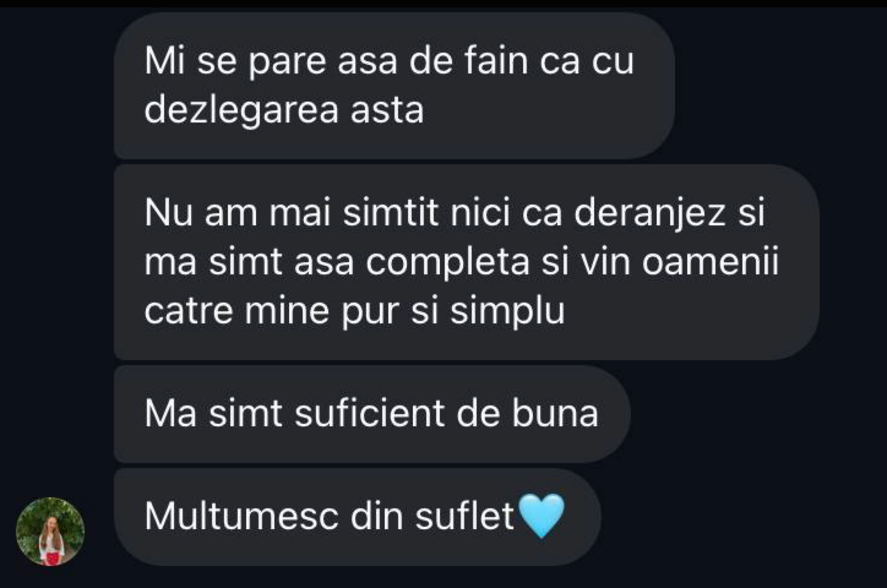Select the 'Multumesc din suflet' message bubble
Image resolution: width=887 pixels, height=588 pixels.
[357, 516]
